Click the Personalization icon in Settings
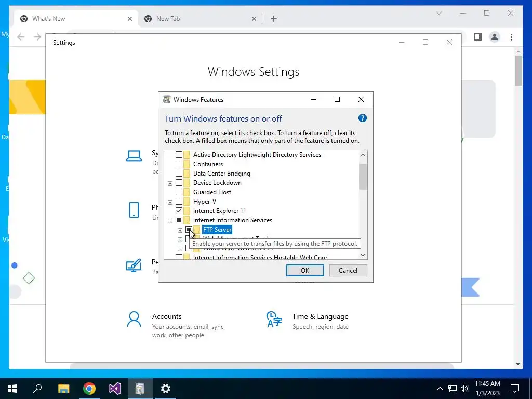The image size is (532, 399). 134,265
